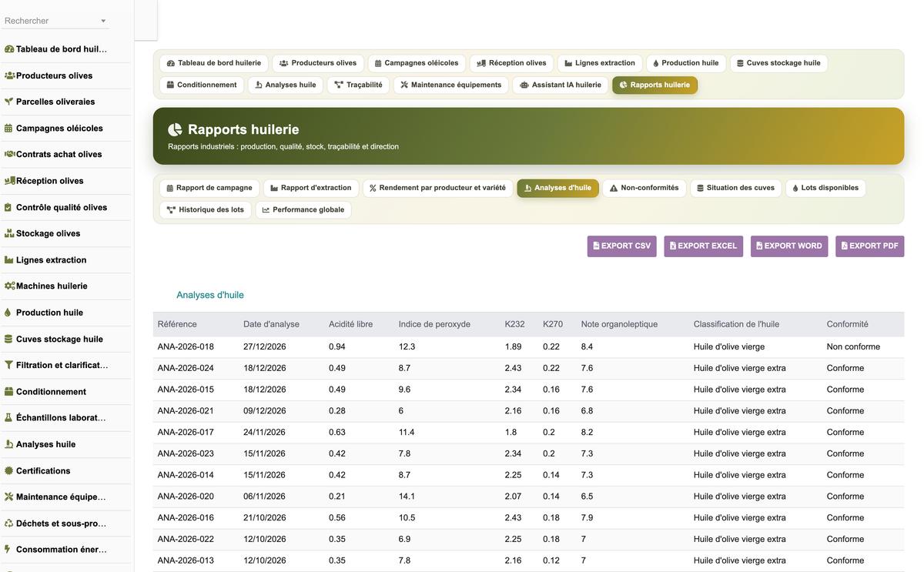Image resolution: width=924 pixels, height=572 pixels.
Task: Open Traçabilité top tab
Action: [x=358, y=85]
